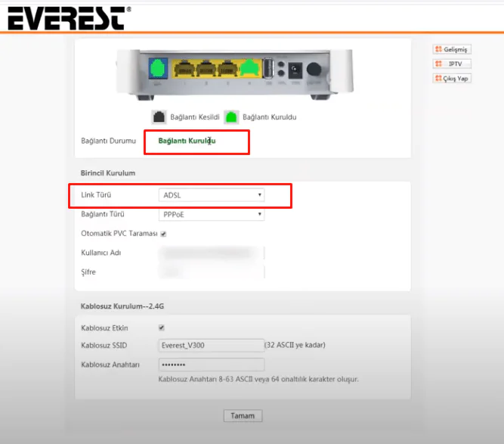Toggle the Otomatik PVC Taraması checkbox

pyautogui.click(x=163, y=234)
